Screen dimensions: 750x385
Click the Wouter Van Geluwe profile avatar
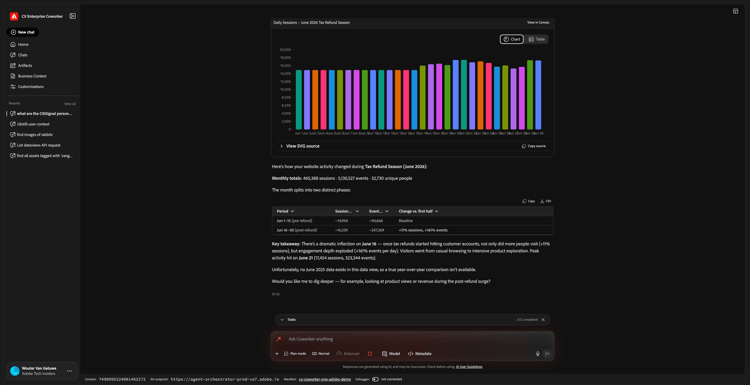tap(15, 371)
